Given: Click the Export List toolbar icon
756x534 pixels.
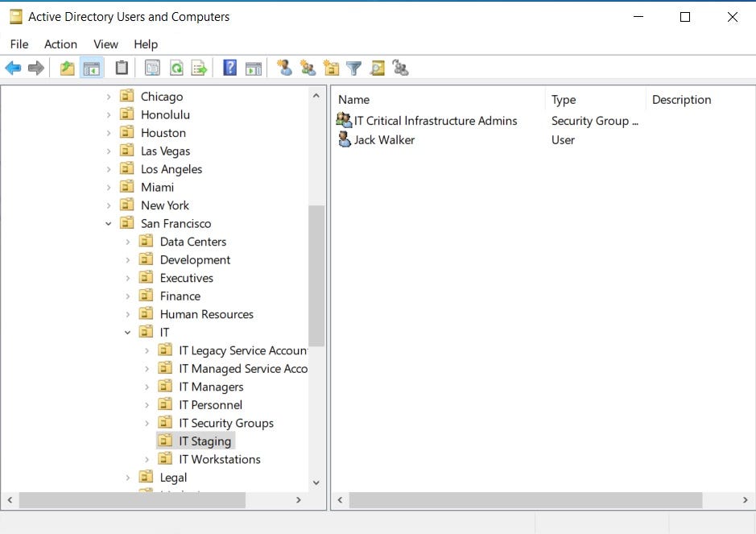Looking at the screenshot, I should click(199, 68).
